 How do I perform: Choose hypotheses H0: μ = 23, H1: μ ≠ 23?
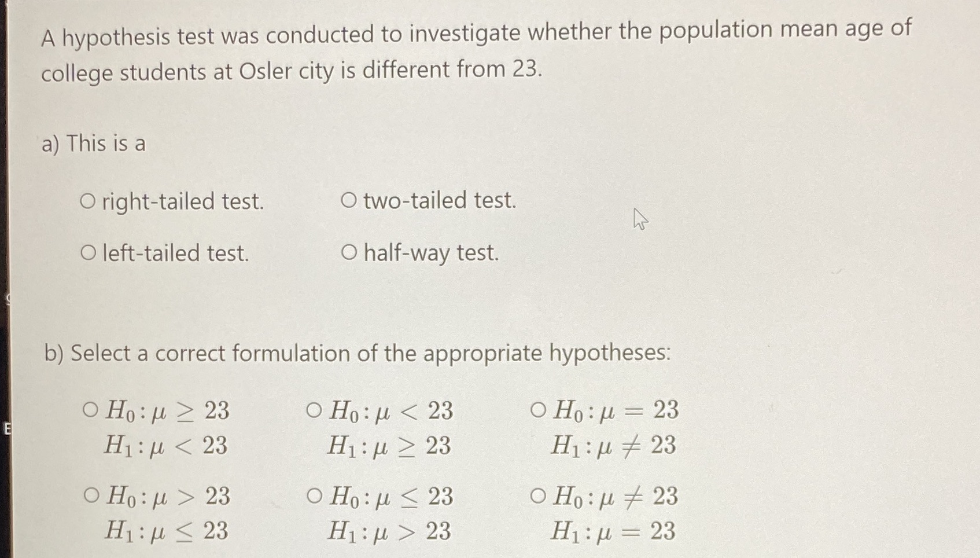pos(539,411)
